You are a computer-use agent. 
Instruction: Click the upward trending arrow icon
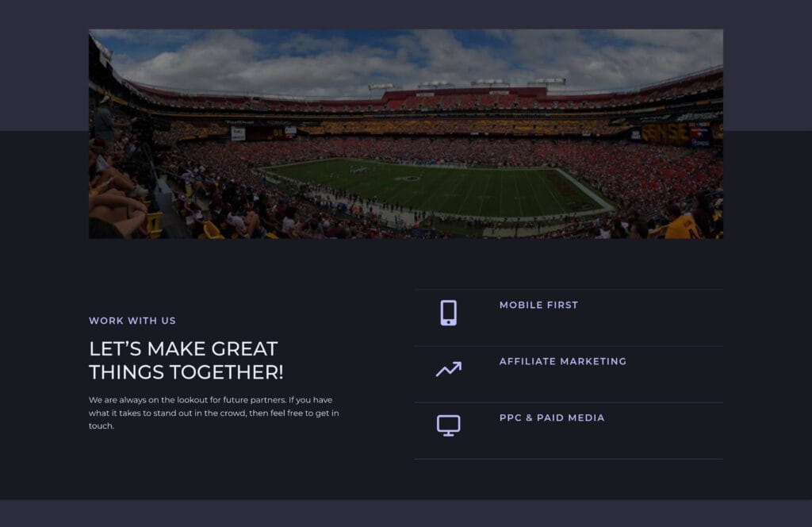pyautogui.click(x=448, y=369)
